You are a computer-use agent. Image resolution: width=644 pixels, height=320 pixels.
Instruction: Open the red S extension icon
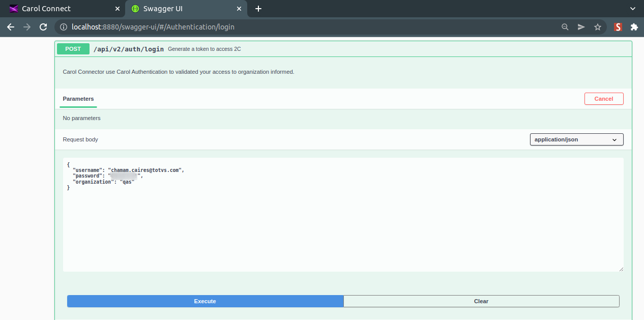[x=618, y=27]
